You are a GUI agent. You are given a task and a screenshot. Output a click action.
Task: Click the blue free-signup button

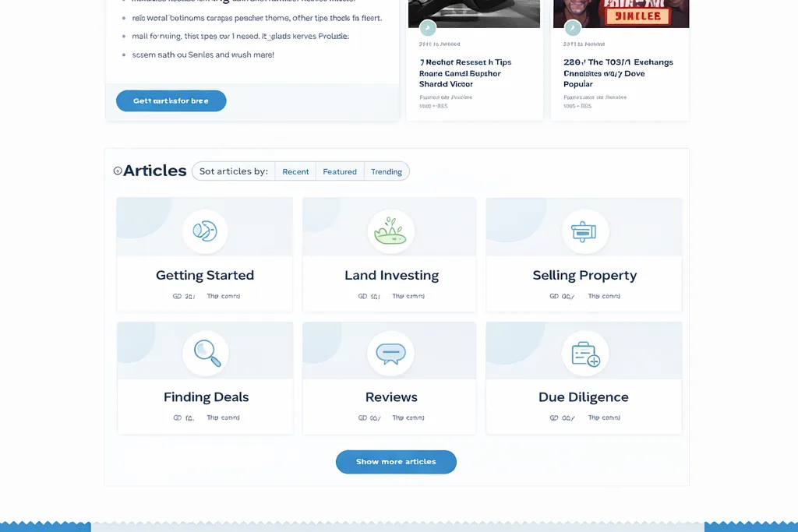click(171, 100)
